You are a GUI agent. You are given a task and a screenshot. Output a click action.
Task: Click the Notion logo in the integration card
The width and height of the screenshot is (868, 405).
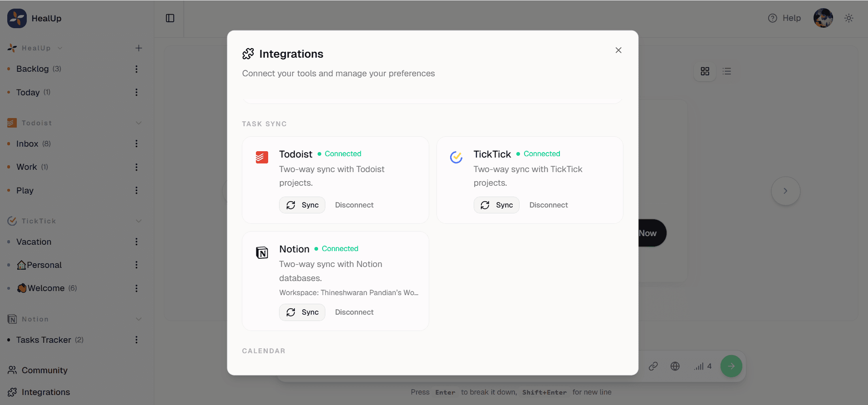262,252
